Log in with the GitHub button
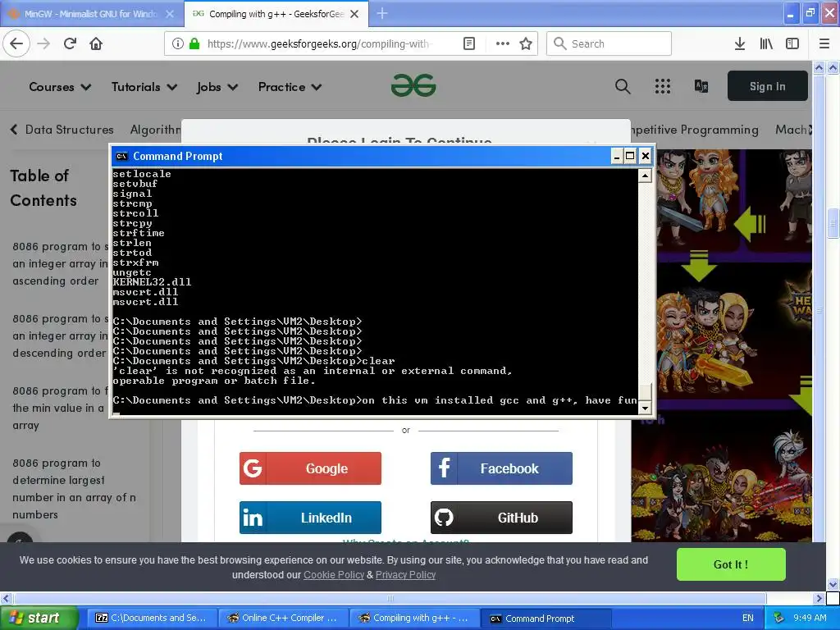This screenshot has width=840, height=630. [x=501, y=518]
